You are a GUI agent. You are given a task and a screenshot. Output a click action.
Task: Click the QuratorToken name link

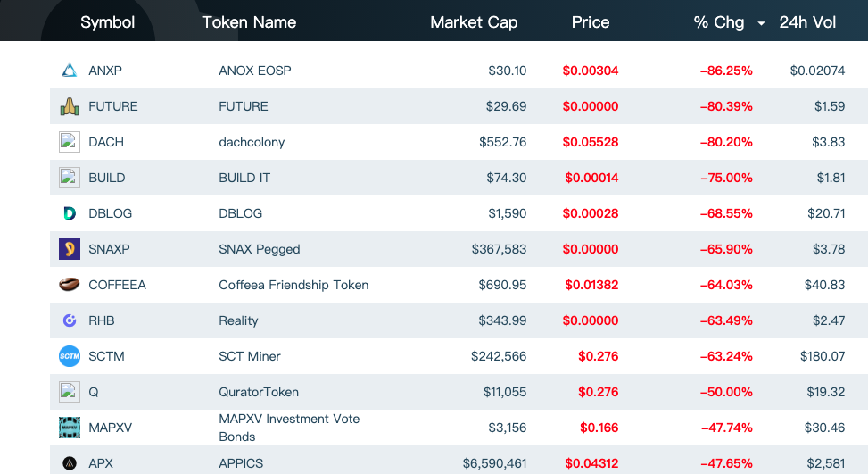tap(259, 392)
